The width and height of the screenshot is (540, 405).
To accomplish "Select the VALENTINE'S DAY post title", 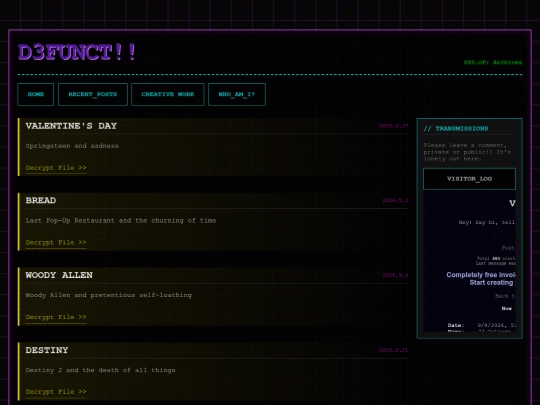I will (71, 126).
